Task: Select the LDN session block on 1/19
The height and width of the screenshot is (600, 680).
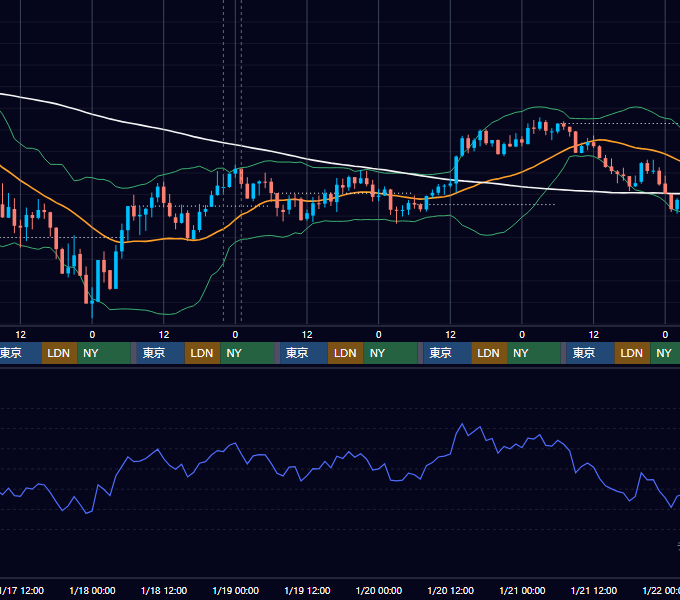Action: click(346, 353)
